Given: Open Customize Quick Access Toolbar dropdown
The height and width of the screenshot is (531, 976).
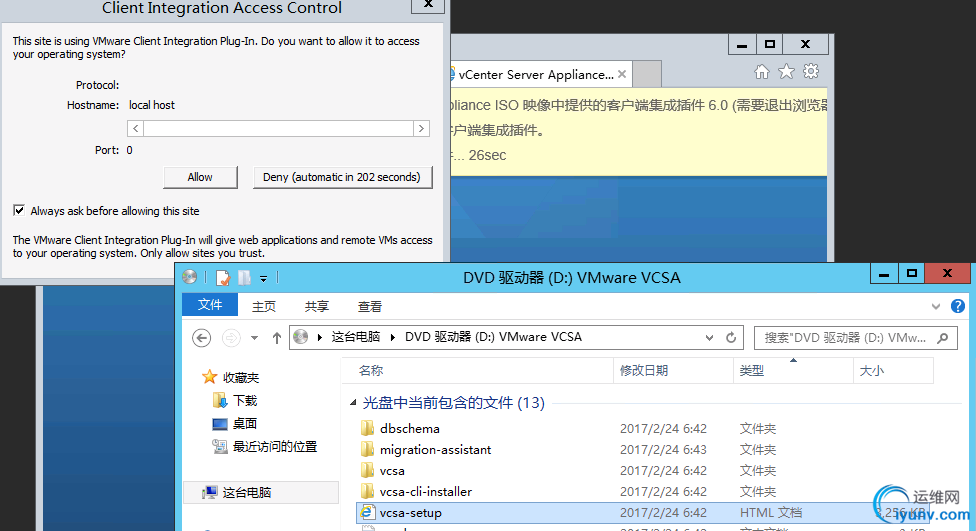Looking at the screenshot, I should [x=264, y=278].
